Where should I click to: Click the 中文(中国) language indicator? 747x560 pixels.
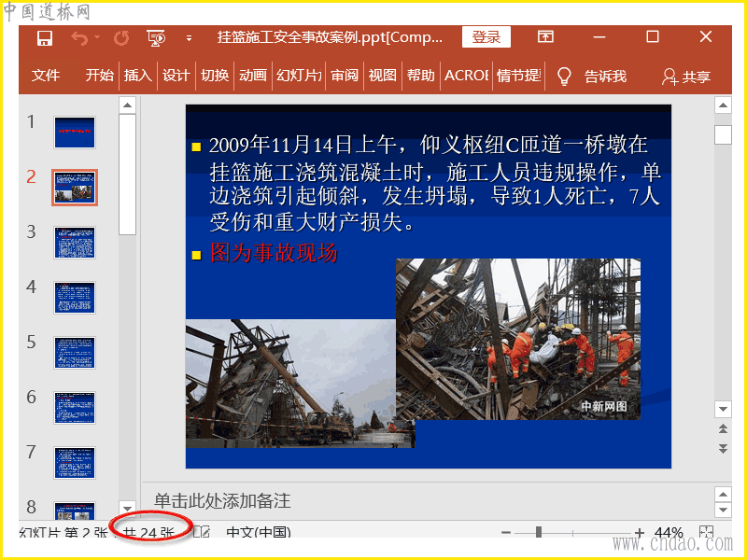[x=259, y=532]
